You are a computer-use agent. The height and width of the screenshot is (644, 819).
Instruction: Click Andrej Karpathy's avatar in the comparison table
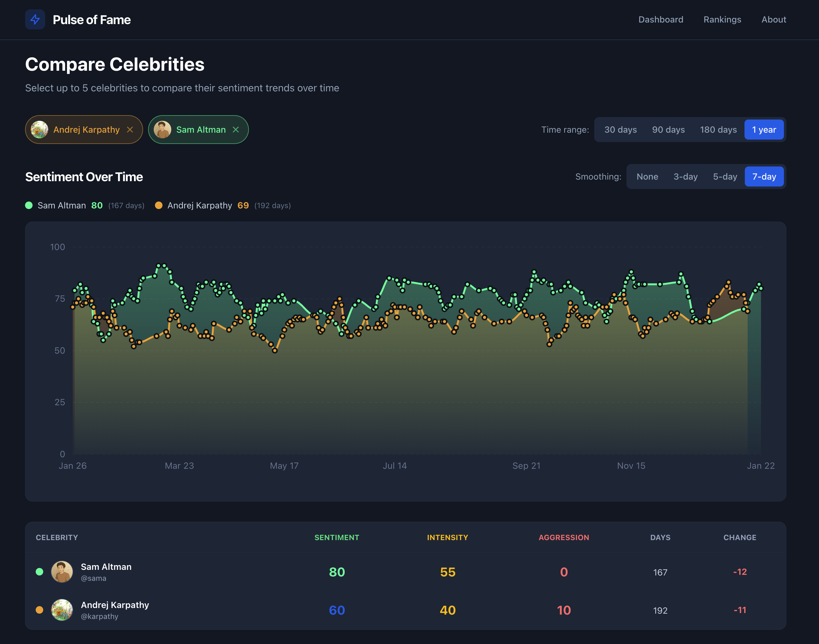tap(62, 610)
